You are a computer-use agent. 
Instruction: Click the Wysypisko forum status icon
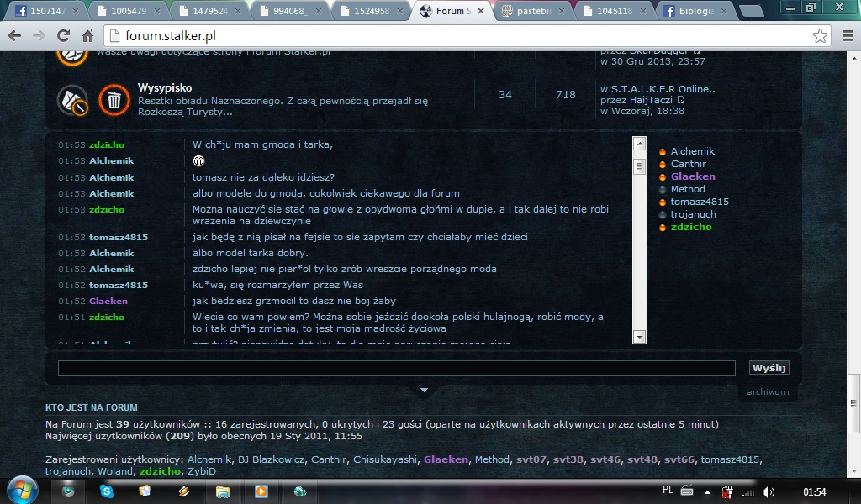coord(72,100)
